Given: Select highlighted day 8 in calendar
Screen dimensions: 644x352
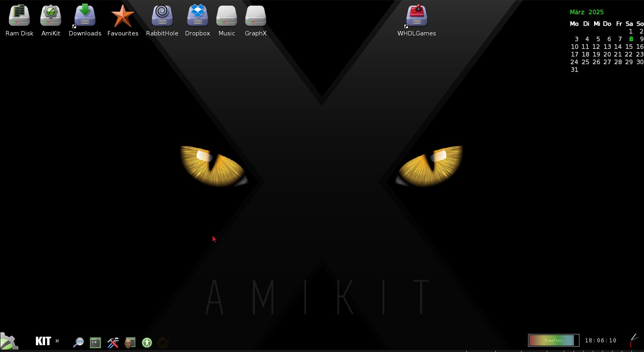Looking at the screenshot, I should coord(631,39).
